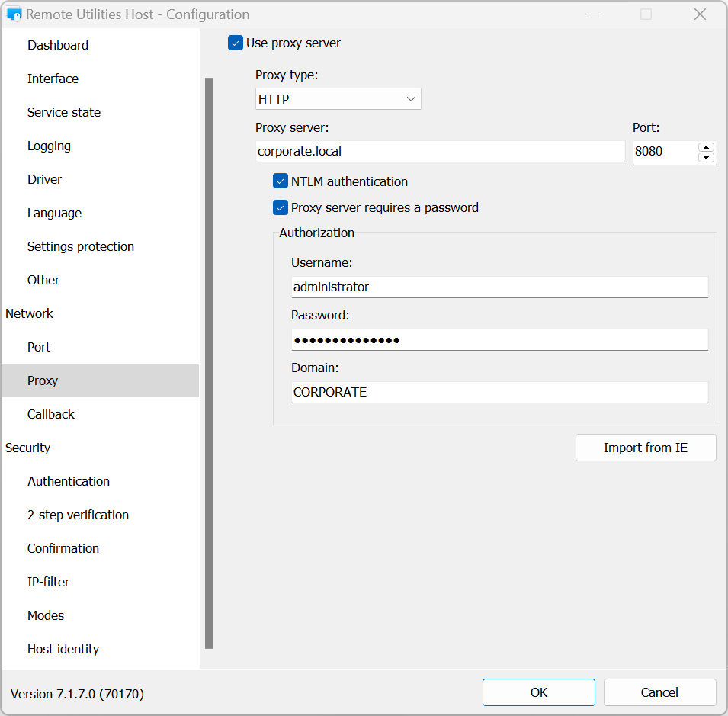Screen dimensions: 728x716
Task: Click the sidebar vertical scrollbar
Action: point(209,362)
